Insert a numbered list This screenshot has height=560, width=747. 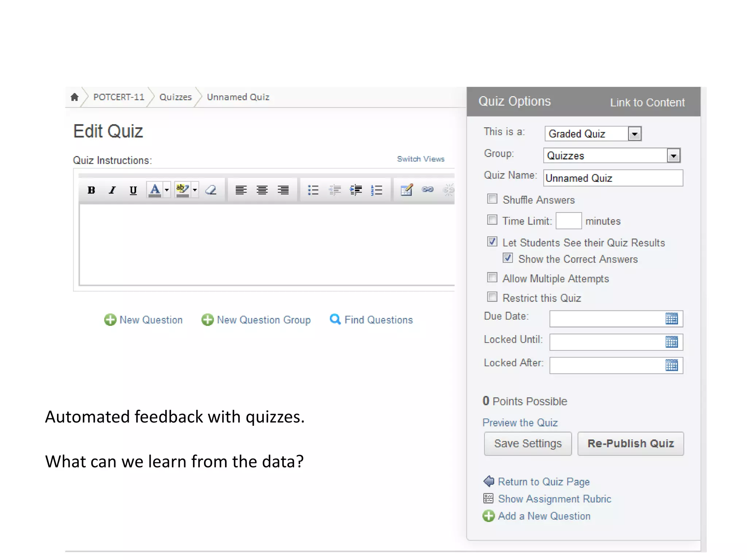coord(376,190)
